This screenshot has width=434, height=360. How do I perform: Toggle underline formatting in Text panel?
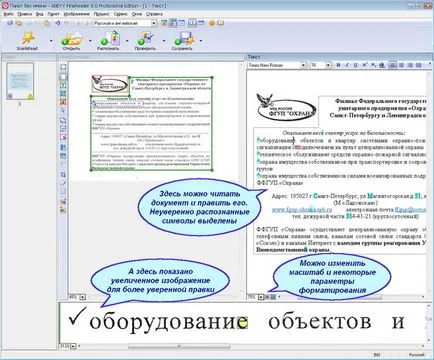[x=356, y=65]
